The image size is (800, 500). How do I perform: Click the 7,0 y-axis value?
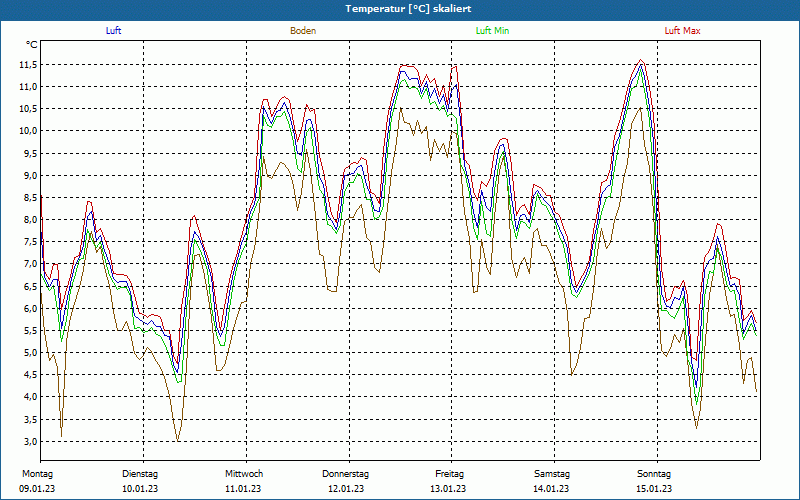30,264
